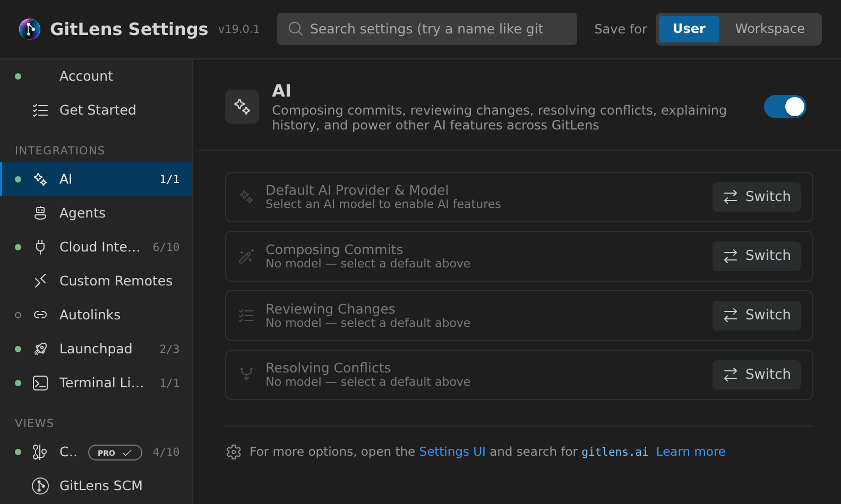Viewport: 841px width, 504px height.
Task: Click the Cloud Integrations plug icon
Action: click(x=40, y=247)
